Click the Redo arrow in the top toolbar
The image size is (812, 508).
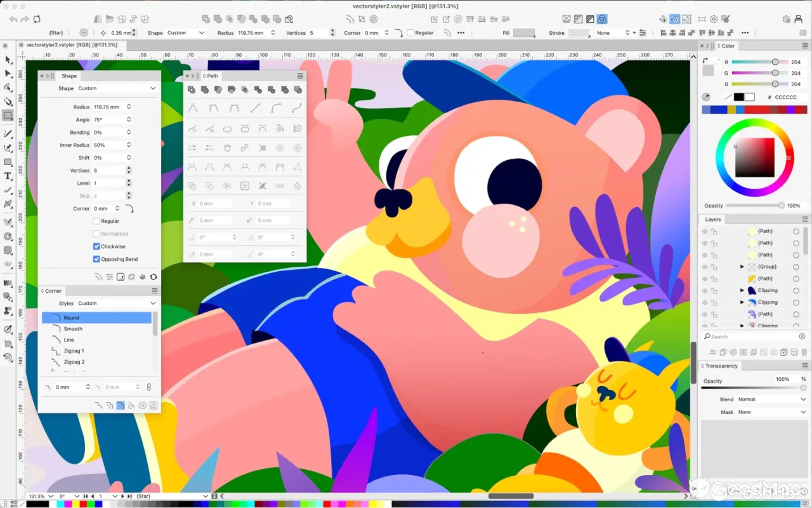tap(25, 19)
